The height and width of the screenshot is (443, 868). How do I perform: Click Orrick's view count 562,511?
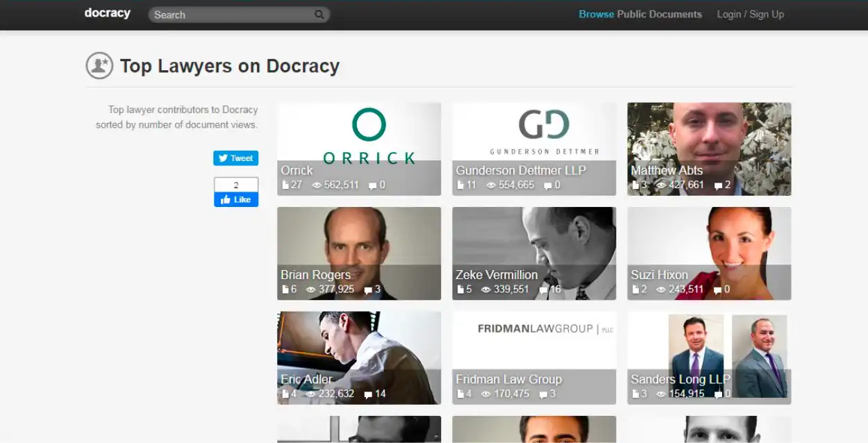coord(342,185)
